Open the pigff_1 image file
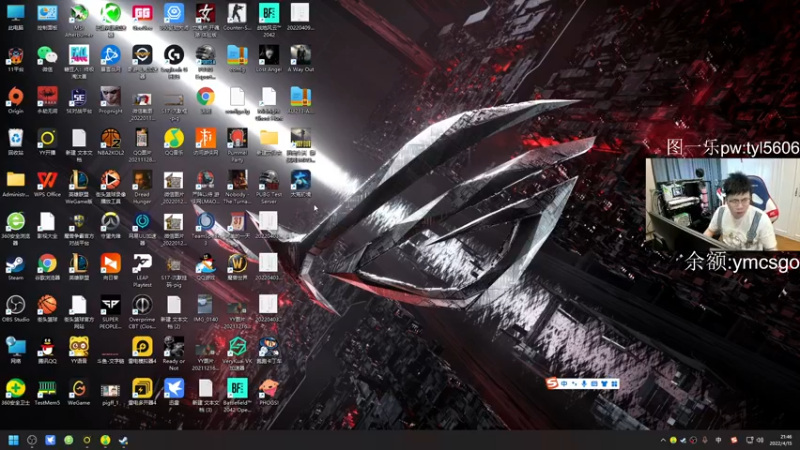Screen dimensions: 800x450 [x=110, y=393]
